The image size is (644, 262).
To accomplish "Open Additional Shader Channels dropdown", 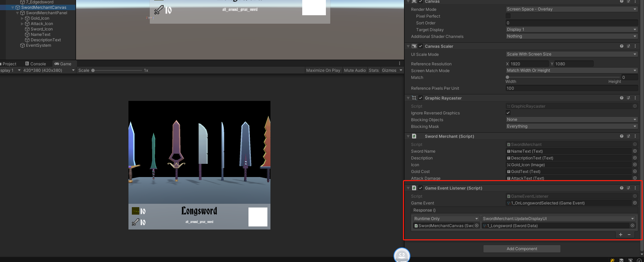I will coord(572,36).
